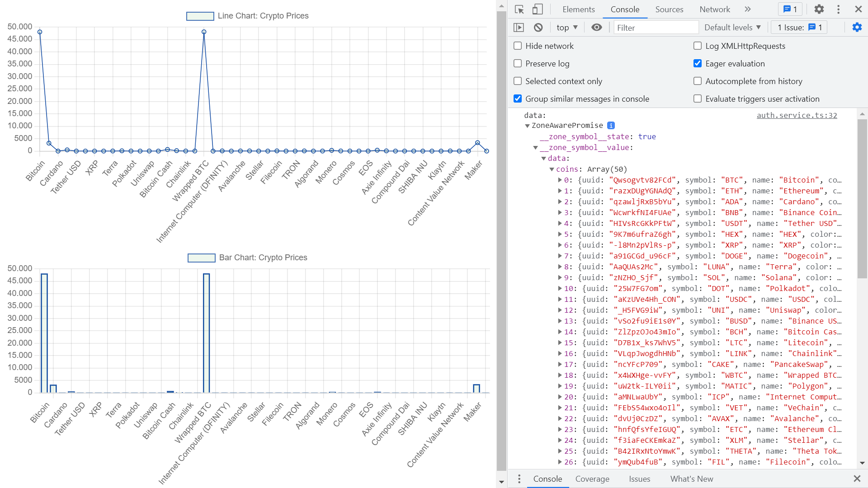Open console settings blue gear icon
Screen dimensions: 868x488
pyautogui.click(x=857, y=28)
